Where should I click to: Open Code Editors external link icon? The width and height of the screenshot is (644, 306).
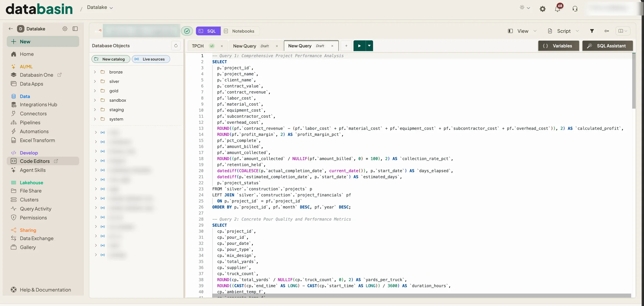(x=56, y=161)
